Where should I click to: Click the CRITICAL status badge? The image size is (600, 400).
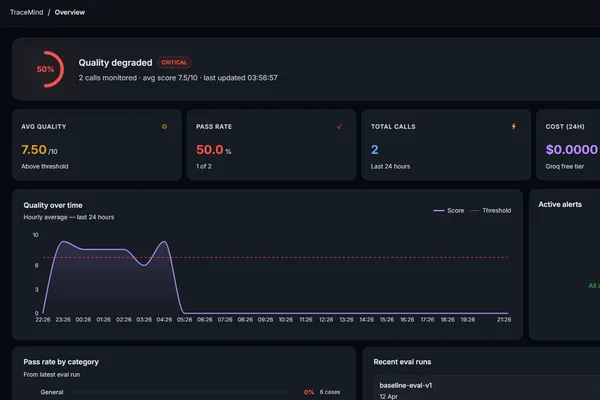point(174,62)
